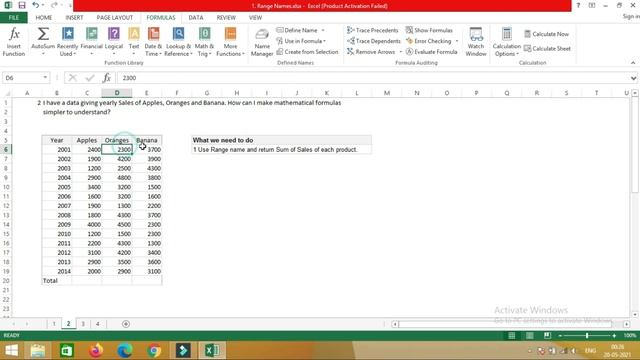
Task: Click Define Name
Action: pos(297,30)
